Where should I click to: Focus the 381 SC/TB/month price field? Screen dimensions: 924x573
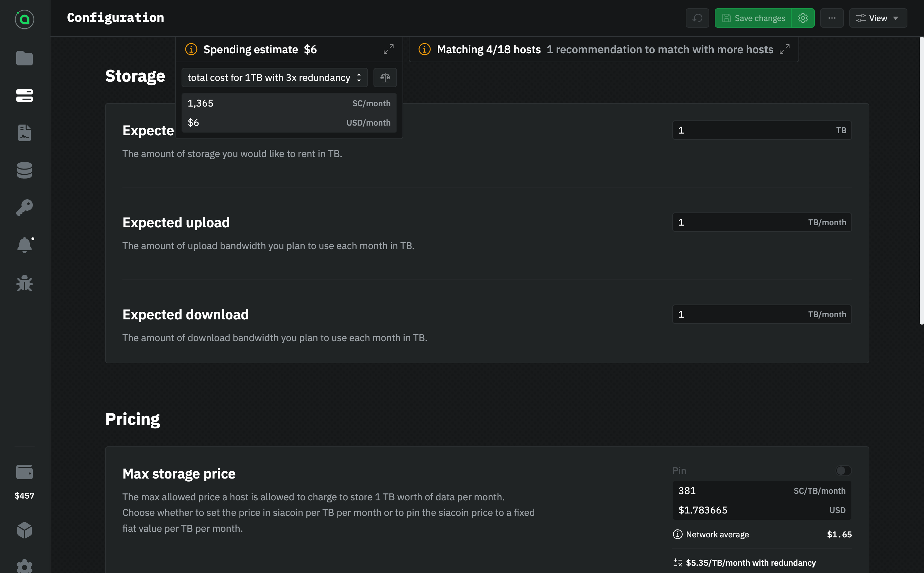762,490
